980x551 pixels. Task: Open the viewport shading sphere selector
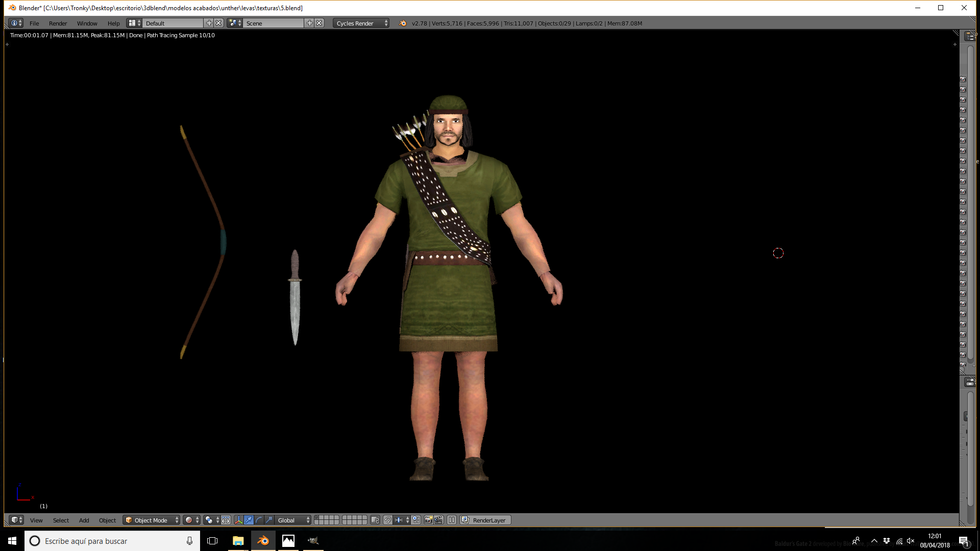[x=191, y=520]
